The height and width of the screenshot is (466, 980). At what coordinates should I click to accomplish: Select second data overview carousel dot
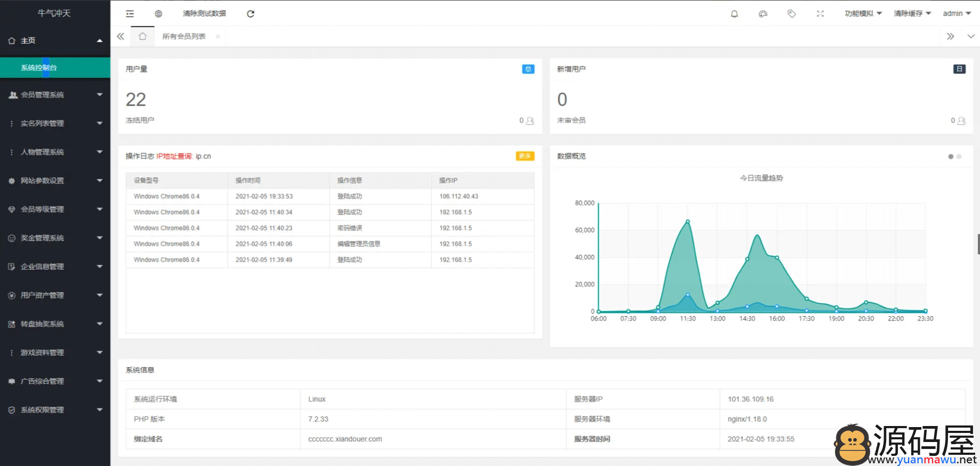pos(959,157)
